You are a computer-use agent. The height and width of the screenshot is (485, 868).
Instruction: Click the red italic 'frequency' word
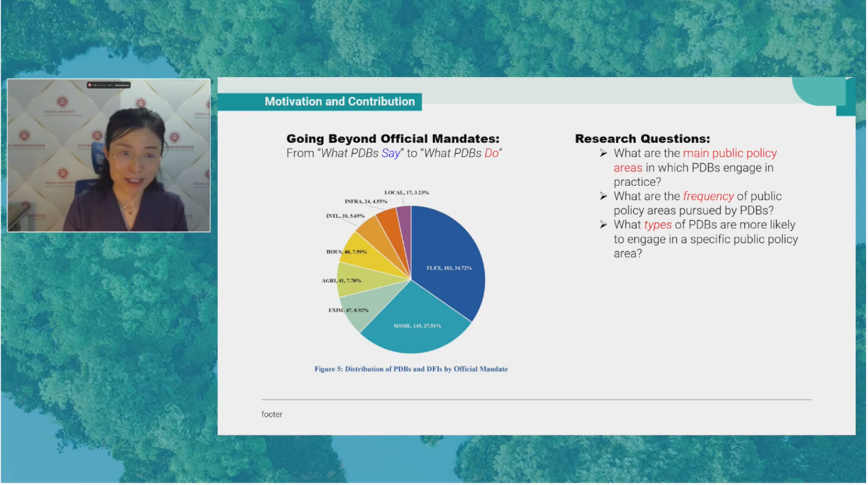pyautogui.click(x=708, y=196)
